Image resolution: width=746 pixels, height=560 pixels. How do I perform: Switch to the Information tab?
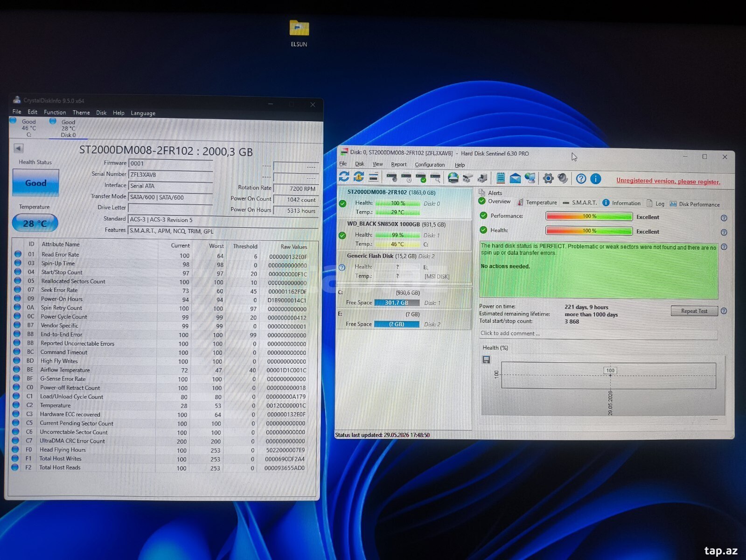point(621,203)
